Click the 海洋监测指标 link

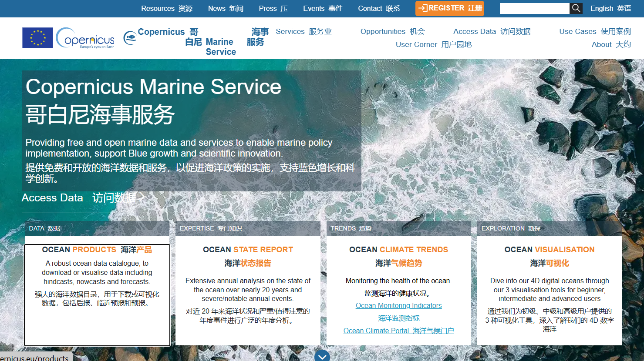point(398,318)
